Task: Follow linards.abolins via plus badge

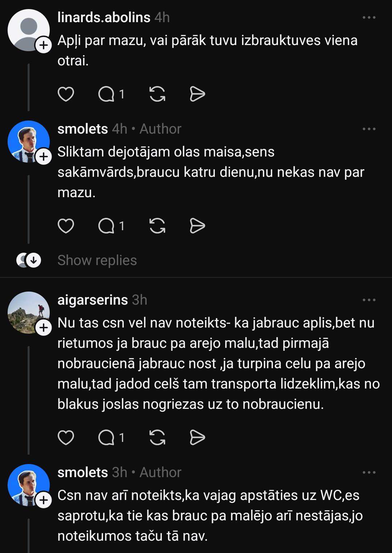Action: pyautogui.click(x=44, y=45)
